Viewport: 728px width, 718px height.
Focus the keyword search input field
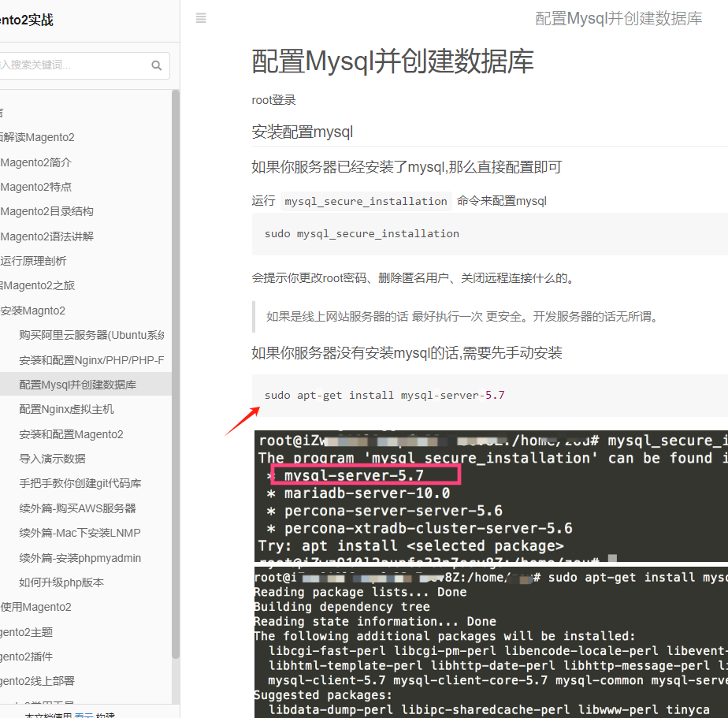[x=71, y=65]
